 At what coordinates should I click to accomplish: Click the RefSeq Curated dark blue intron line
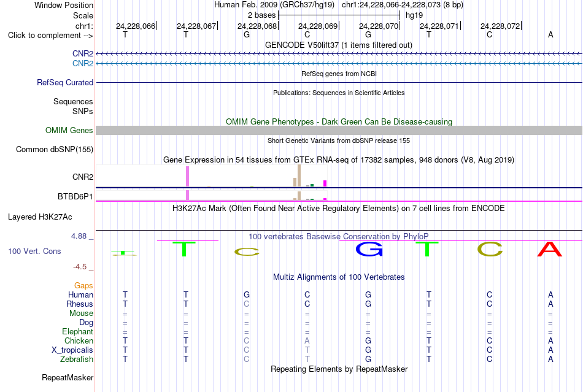(339, 82)
